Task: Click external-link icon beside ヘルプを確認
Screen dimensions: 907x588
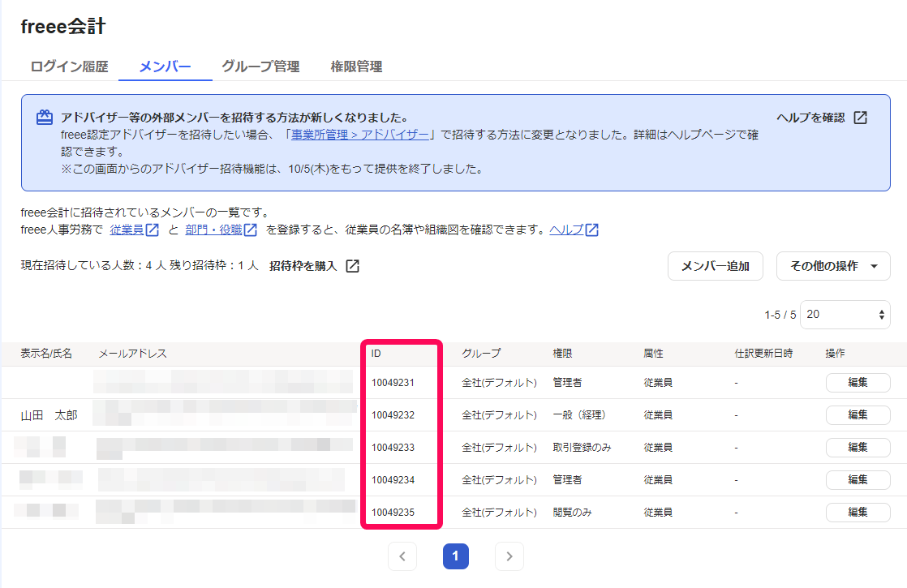Action: point(861,118)
